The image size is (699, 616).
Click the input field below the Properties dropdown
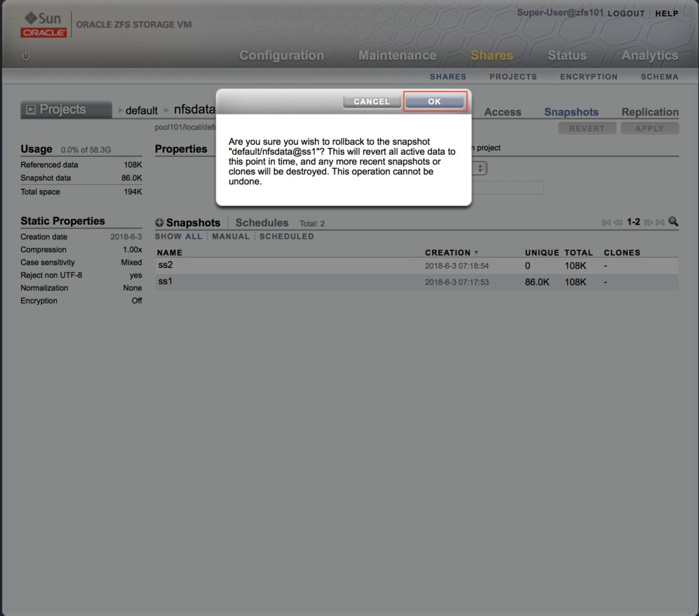click(x=508, y=188)
